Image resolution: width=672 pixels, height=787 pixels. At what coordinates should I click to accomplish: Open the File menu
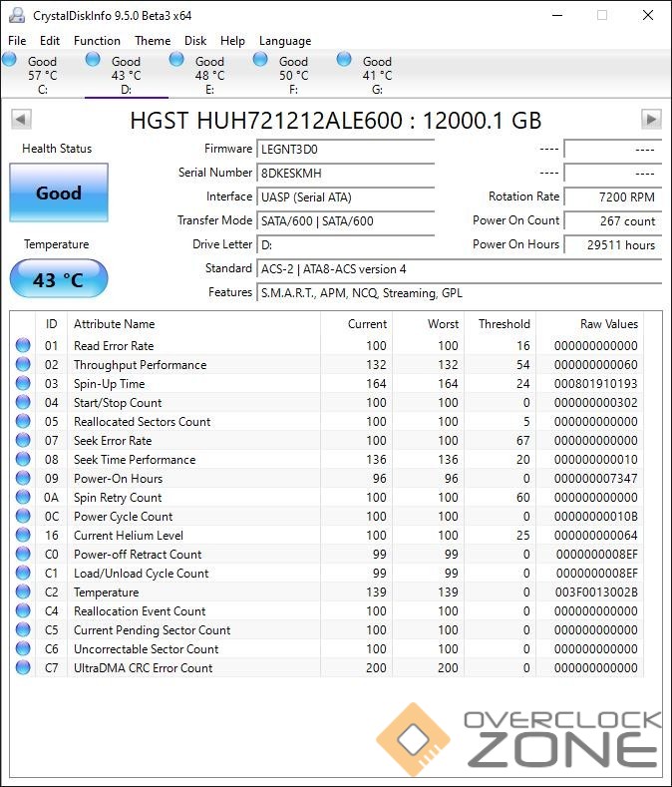(17, 41)
